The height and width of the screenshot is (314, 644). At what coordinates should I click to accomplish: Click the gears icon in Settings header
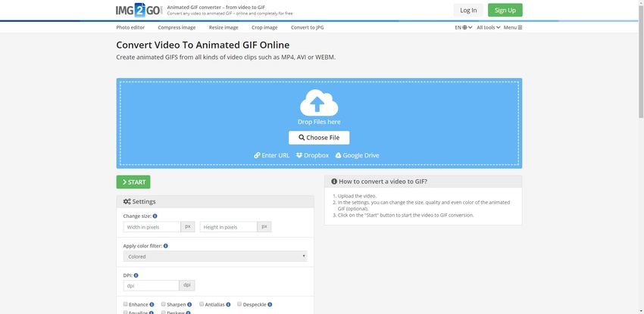(127, 202)
